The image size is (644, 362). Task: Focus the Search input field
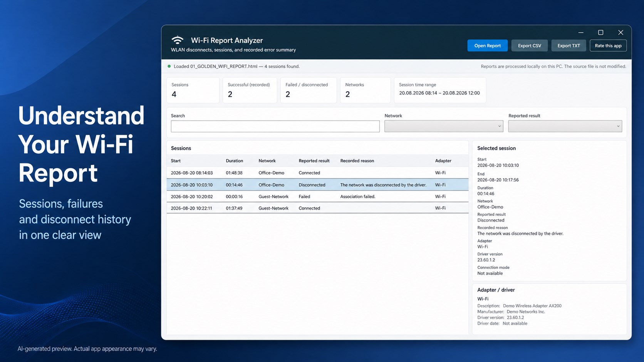click(275, 126)
